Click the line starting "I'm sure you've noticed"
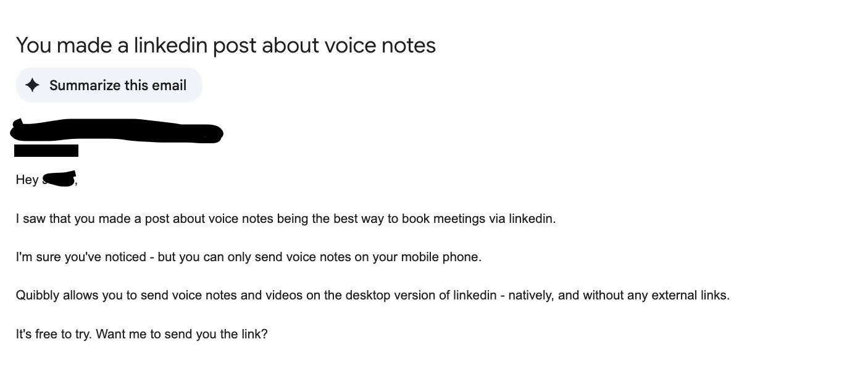Image resolution: width=868 pixels, height=368 pixels. point(248,257)
